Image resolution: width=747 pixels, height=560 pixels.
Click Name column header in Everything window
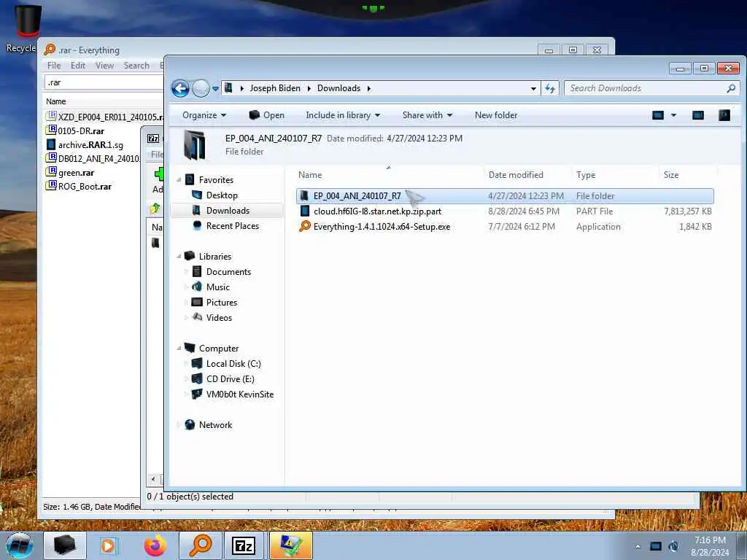(55, 101)
